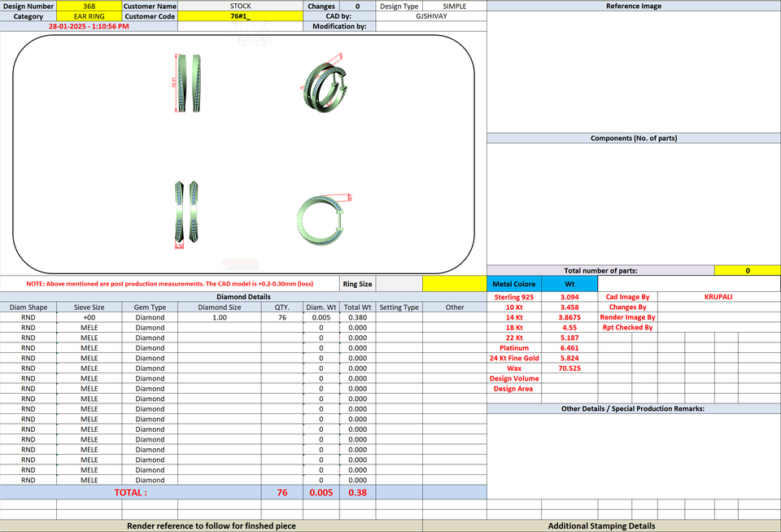This screenshot has width=781, height=532.
Task: Click the Wt header cell
Action: coord(569,284)
